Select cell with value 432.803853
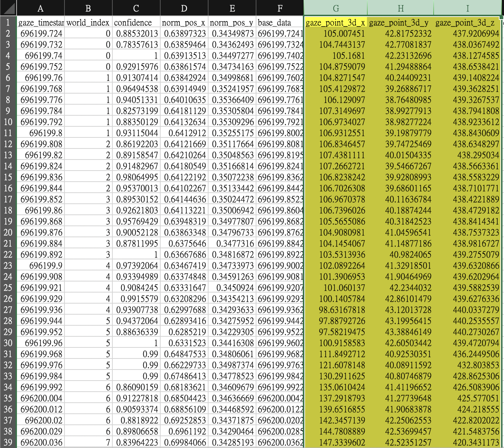 (467, 365)
